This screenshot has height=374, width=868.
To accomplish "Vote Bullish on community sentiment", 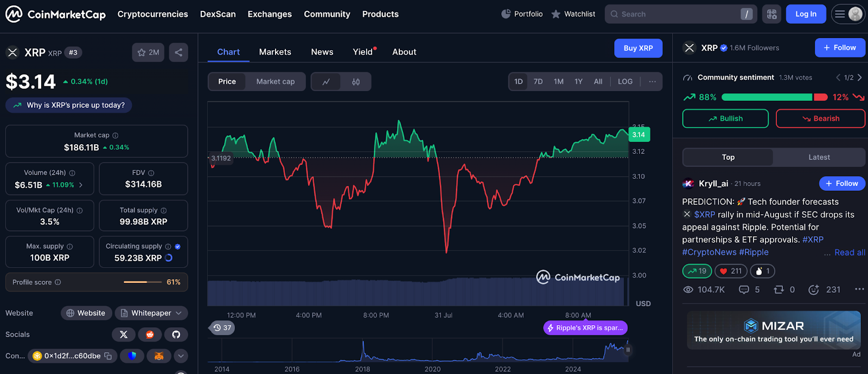I will 725,119.
